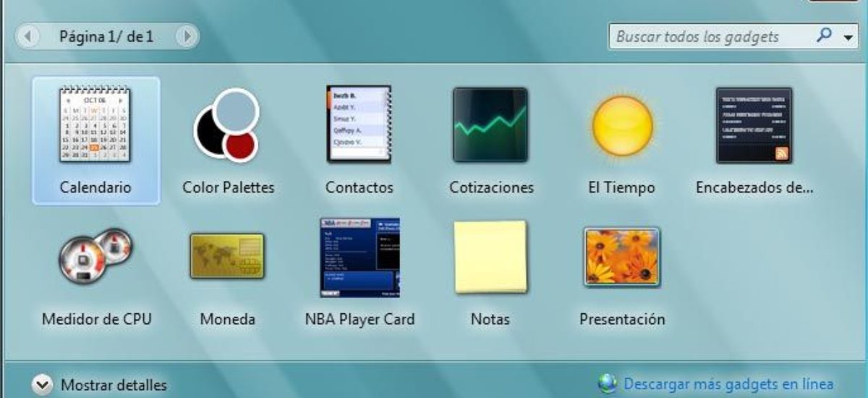Image resolution: width=868 pixels, height=398 pixels.
Task: Open the search options dropdown arrow
Action: click(x=848, y=37)
